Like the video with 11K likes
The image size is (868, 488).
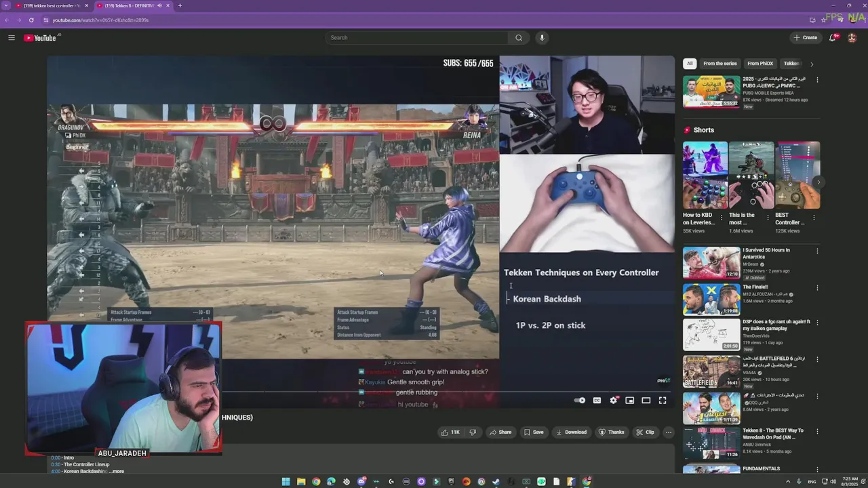tap(450, 432)
